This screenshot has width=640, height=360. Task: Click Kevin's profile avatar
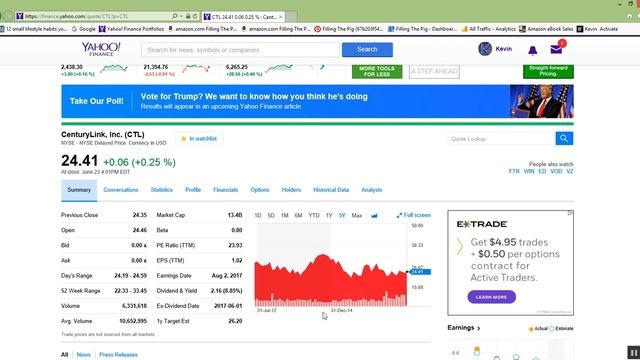tap(485, 49)
